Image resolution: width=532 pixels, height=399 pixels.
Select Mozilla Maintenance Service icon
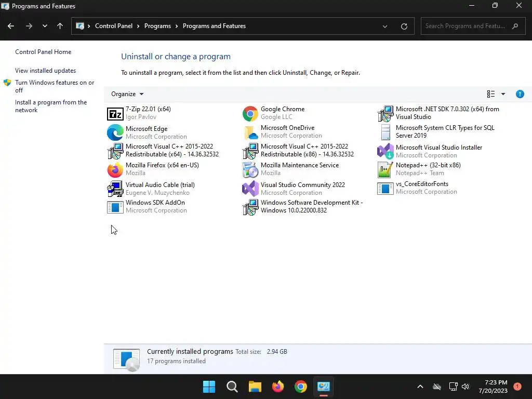250,170
